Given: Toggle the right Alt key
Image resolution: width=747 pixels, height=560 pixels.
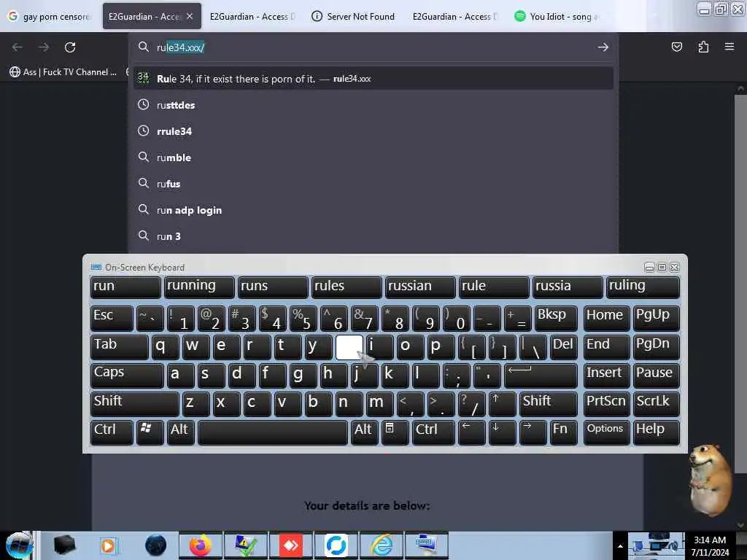Looking at the screenshot, I should pyautogui.click(x=365, y=432).
